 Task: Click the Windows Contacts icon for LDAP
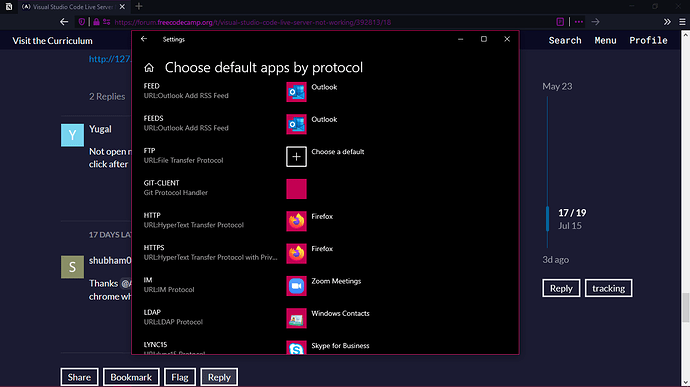point(296,318)
